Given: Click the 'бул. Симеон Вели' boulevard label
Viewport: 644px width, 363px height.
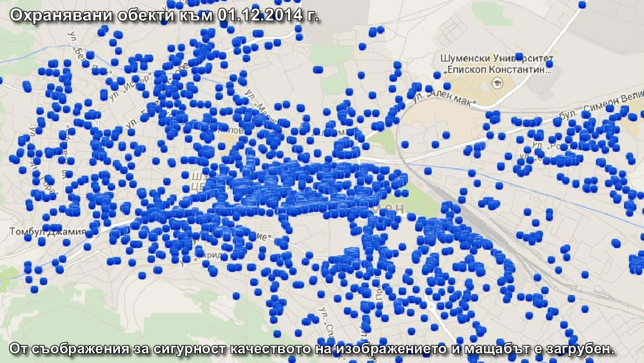Looking at the screenshot, I should click(601, 106).
